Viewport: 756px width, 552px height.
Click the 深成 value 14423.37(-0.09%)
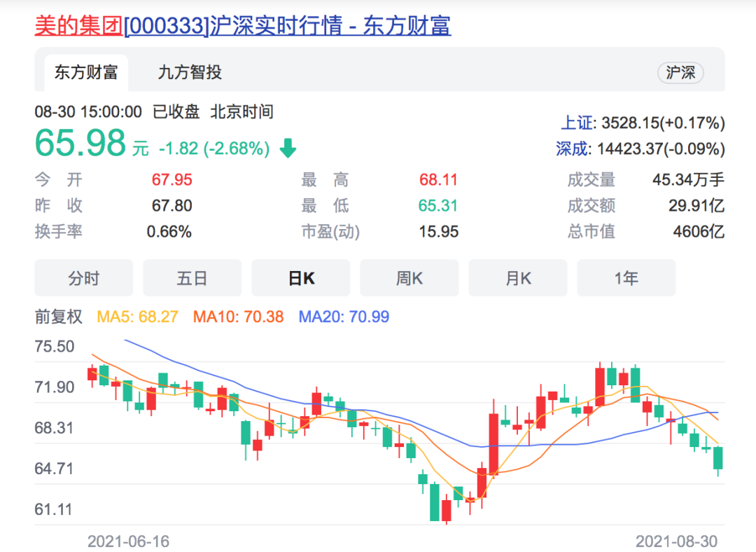661,149
